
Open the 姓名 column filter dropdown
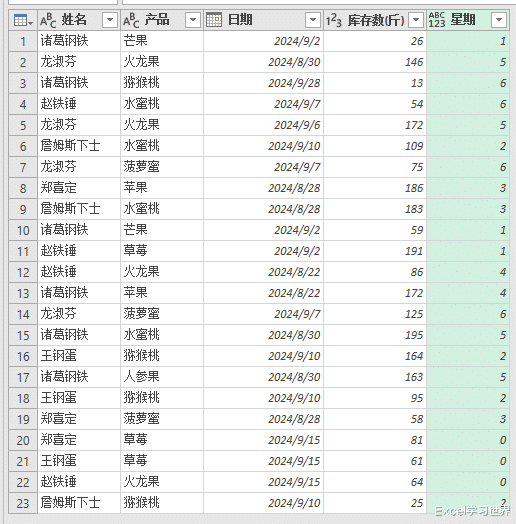pyautogui.click(x=110, y=20)
